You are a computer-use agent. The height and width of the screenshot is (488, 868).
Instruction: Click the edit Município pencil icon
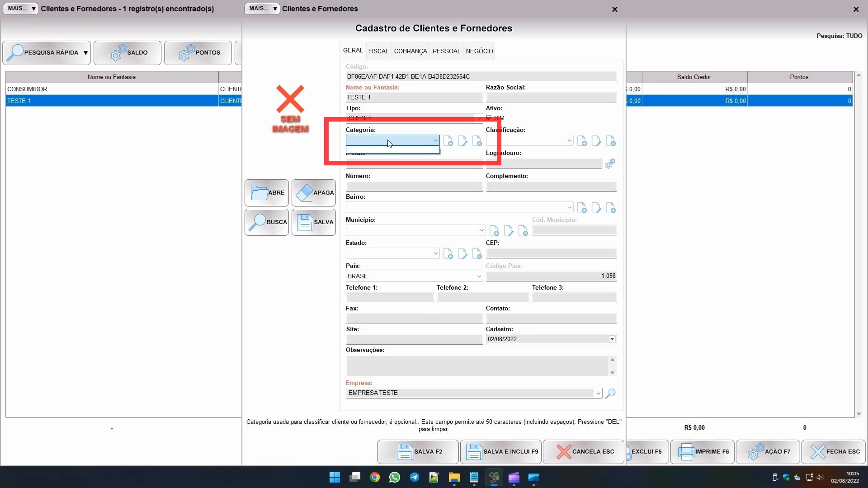click(509, 231)
